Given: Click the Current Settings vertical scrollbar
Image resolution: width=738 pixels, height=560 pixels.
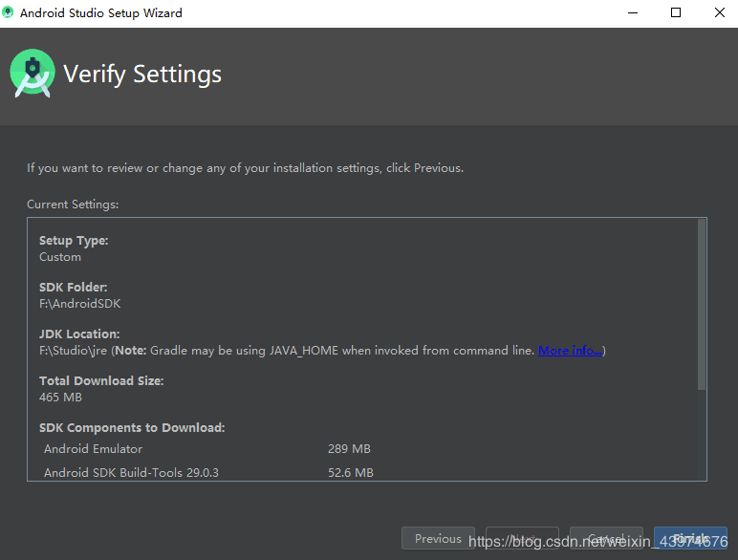Looking at the screenshot, I should click(x=702, y=304).
